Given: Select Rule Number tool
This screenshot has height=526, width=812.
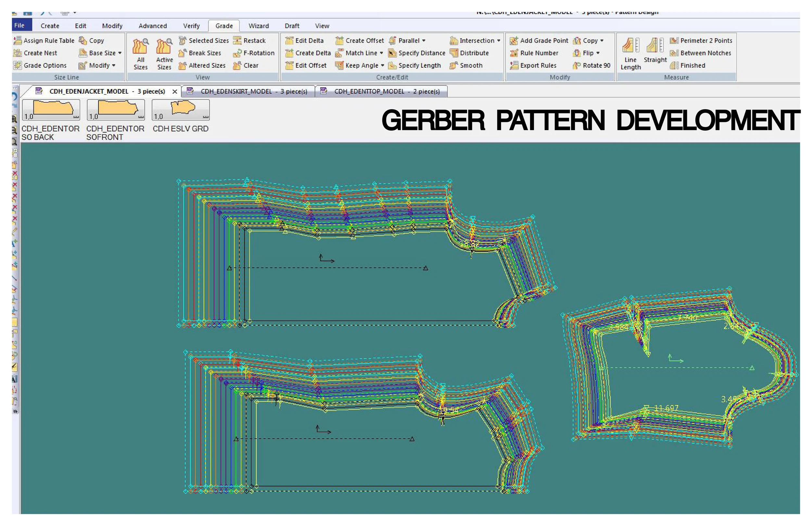Looking at the screenshot, I should click(x=534, y=53).
